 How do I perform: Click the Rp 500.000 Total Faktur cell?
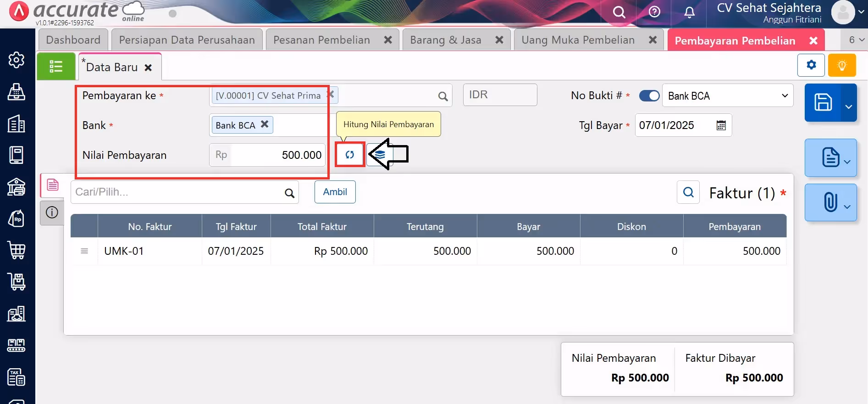322,251
